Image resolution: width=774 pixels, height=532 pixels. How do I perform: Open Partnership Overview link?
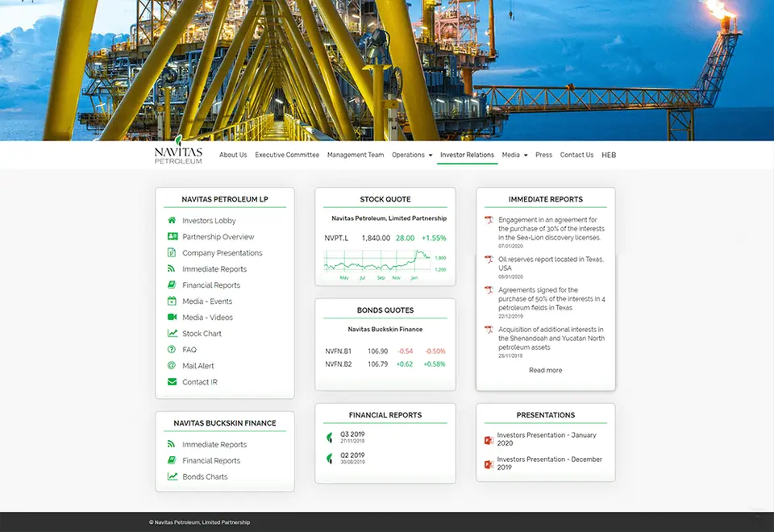click(218, 237)
